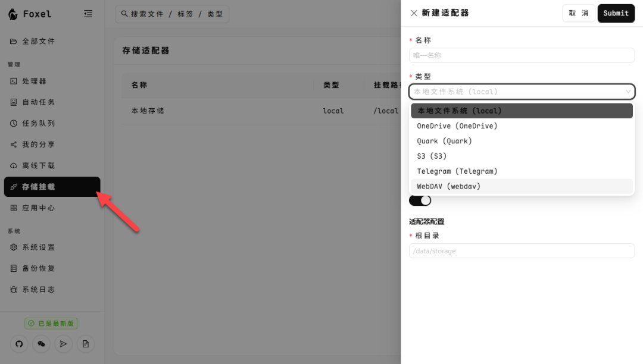643x364 pixels.
Task: Click the 全部文件 folder icon
Action: [x=14, y=41]
